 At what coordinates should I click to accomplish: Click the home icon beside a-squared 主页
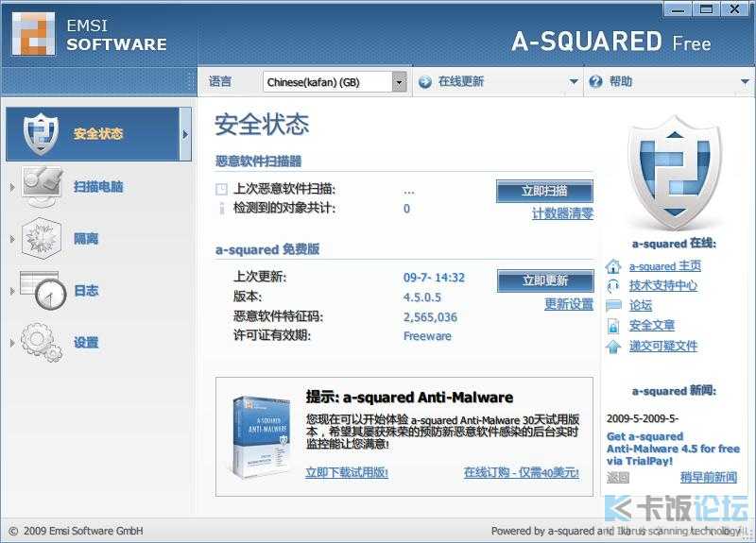click(x=613, y=266)
